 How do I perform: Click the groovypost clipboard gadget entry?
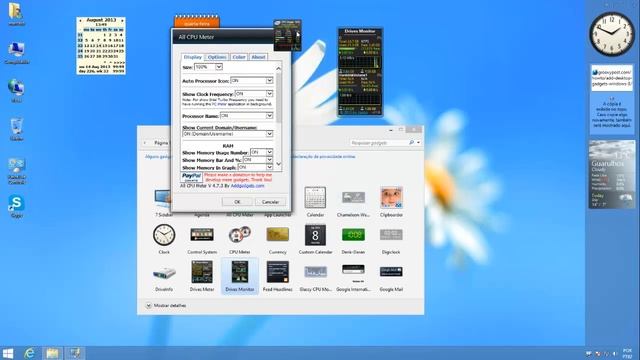pos(611,78)
